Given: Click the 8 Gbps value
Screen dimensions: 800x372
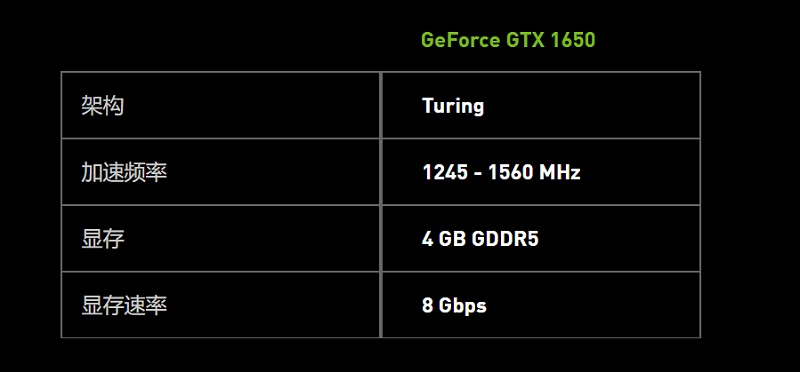Looking at the screenshot, I should click(454, 306).
